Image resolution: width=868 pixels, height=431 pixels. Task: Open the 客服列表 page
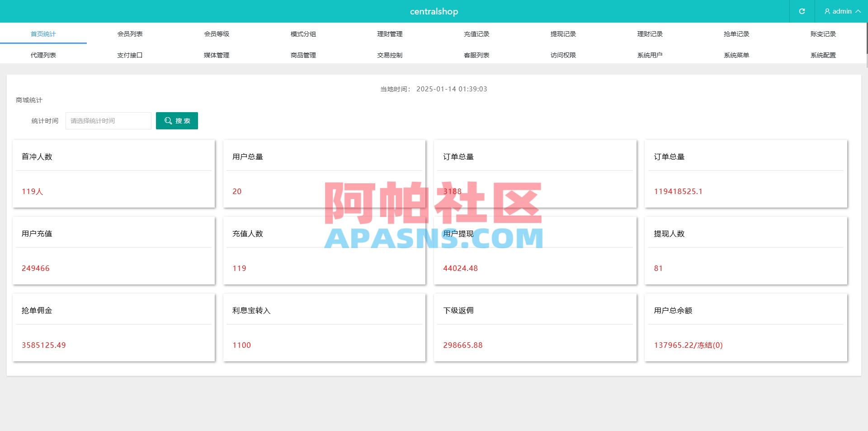pyautogui.click(x=476, y=55)
